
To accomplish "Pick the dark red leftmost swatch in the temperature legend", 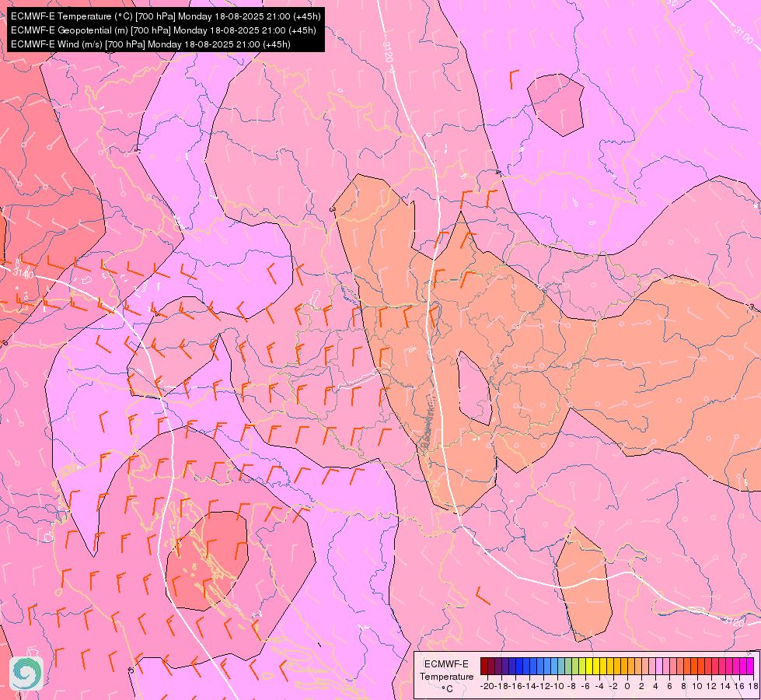I will pos(484,666).
